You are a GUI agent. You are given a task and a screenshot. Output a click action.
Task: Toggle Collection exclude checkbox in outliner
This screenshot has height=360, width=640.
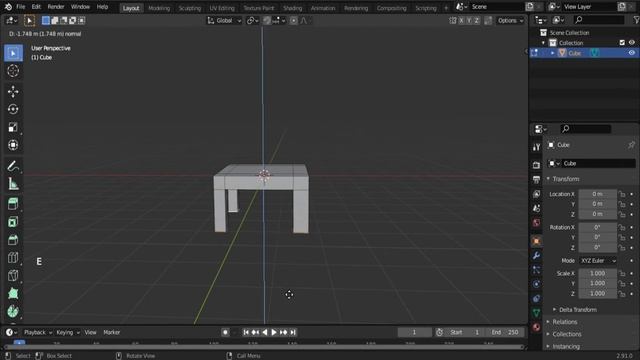coord(622,42)
